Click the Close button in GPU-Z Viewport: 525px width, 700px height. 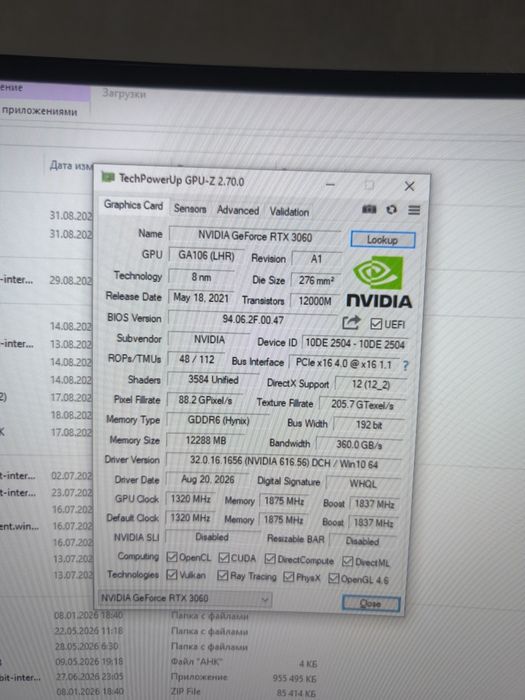(x=371, y=604)
